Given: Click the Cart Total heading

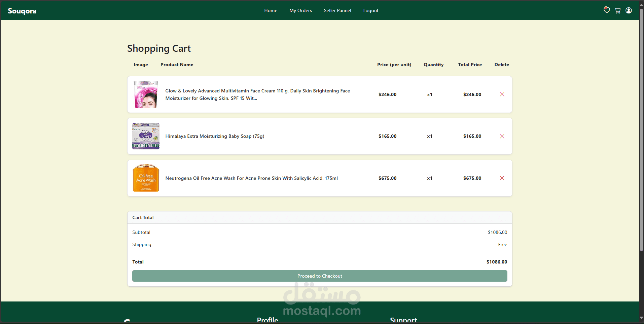Looking at the screenshot, I should [x=143, y=217].
